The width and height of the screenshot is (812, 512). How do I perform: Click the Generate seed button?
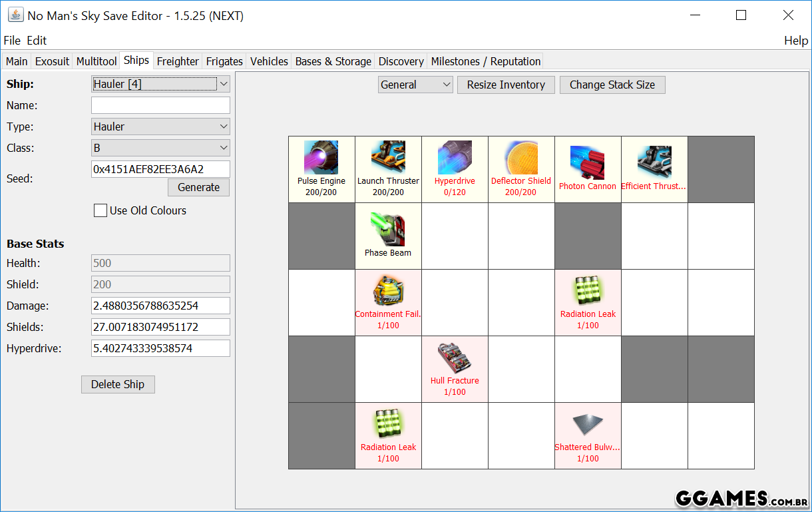pos(198,187)
